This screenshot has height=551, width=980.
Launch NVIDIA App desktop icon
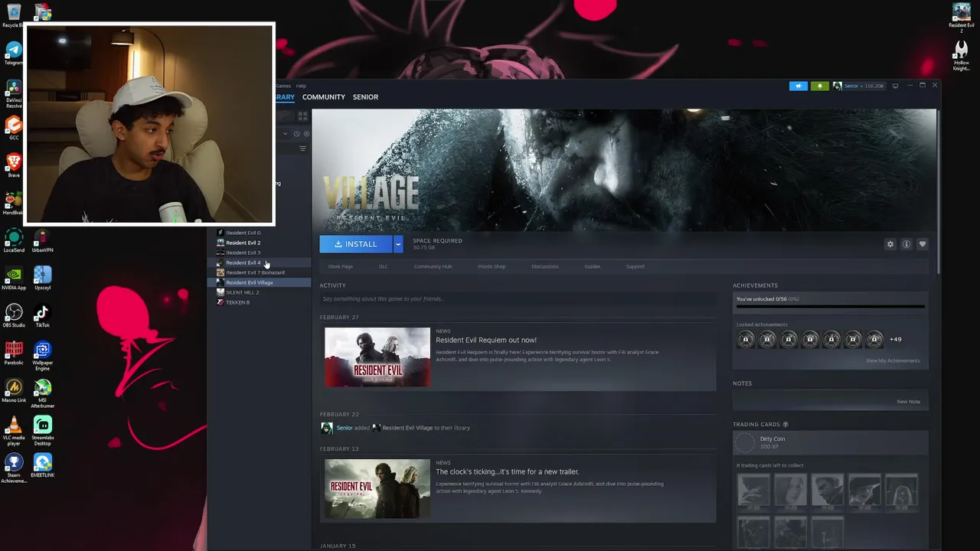point(14,277)
